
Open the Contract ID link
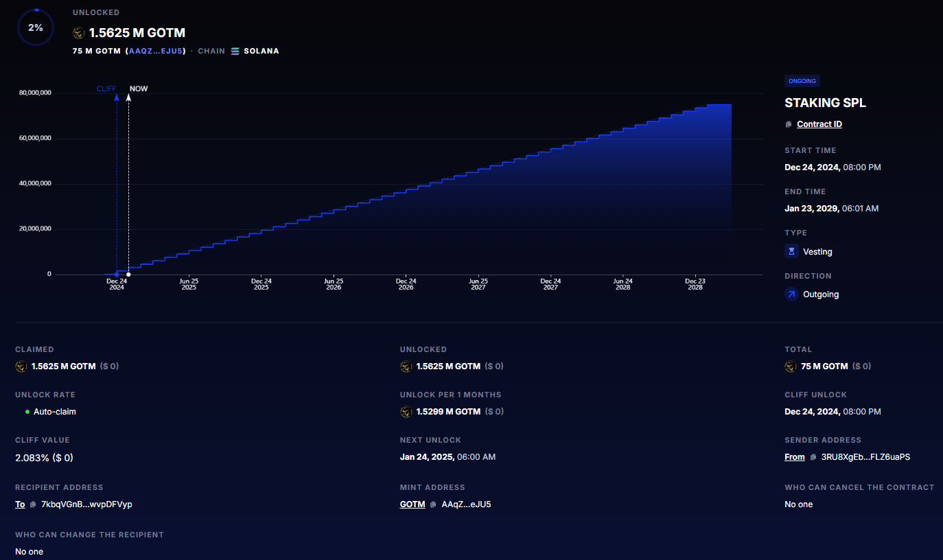pyautogui.click(x=819, y=124)
